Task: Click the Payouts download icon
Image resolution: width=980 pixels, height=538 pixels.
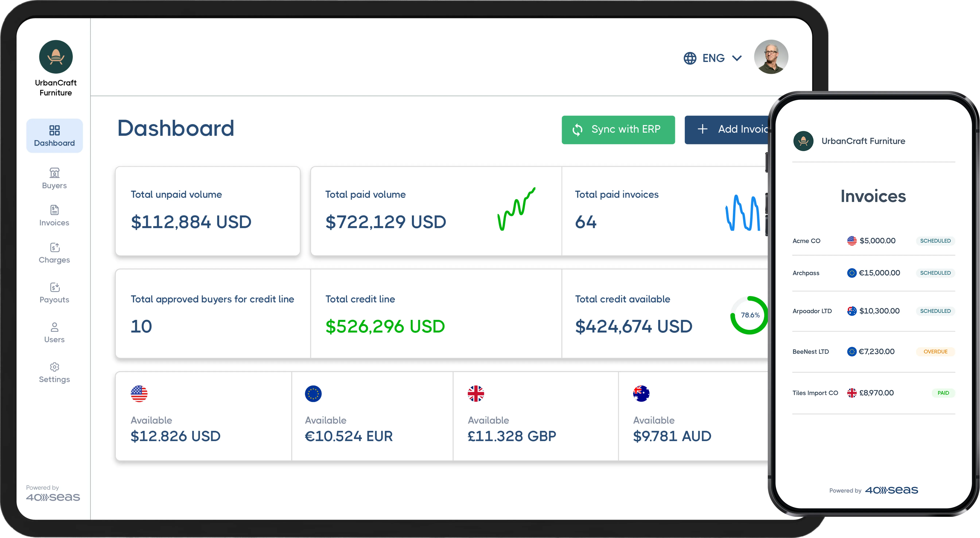Action: point(54,287)
